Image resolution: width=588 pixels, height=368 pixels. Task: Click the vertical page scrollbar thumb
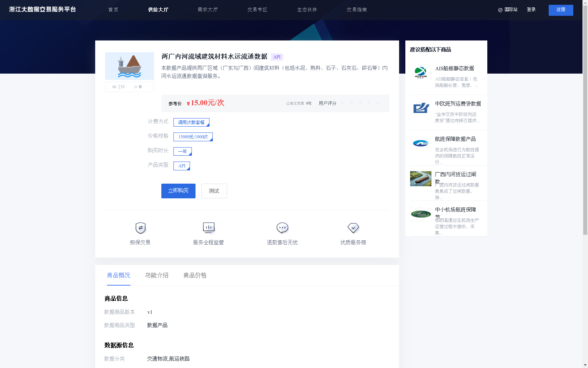(x=585, y=120)
